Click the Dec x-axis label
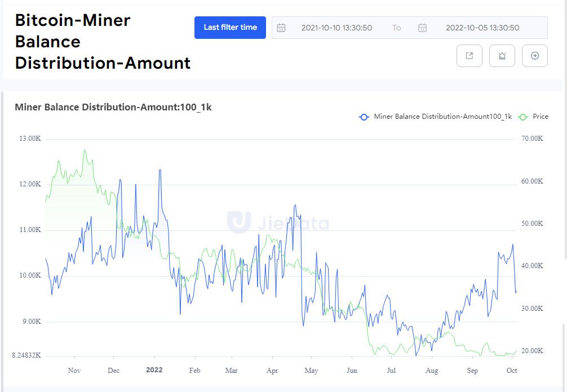The image size is (567, 392). [113, 371]
